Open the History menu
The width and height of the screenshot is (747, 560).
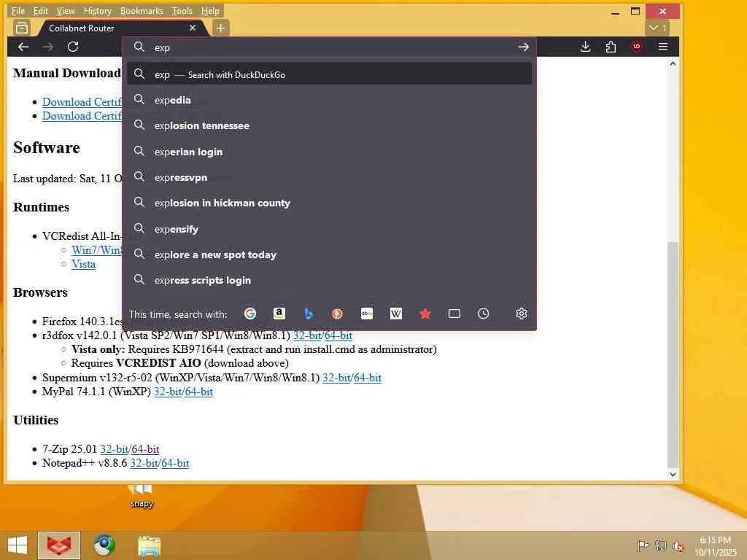tap(97, 10)
